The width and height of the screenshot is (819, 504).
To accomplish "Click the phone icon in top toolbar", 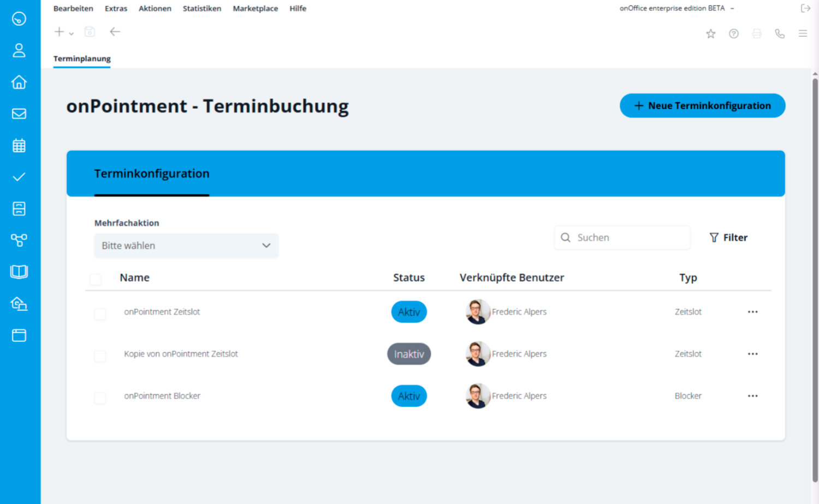I will coord(780,34).
